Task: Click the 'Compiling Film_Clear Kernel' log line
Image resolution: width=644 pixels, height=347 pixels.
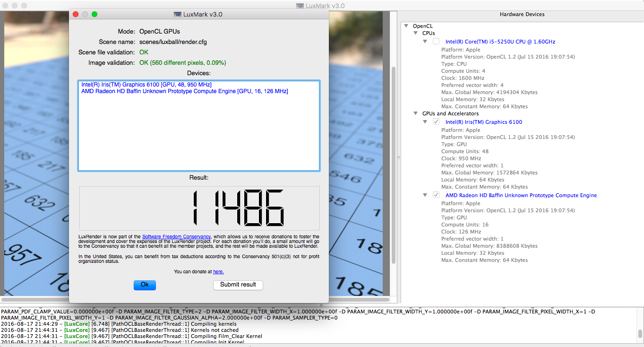Action: point(131,336)
